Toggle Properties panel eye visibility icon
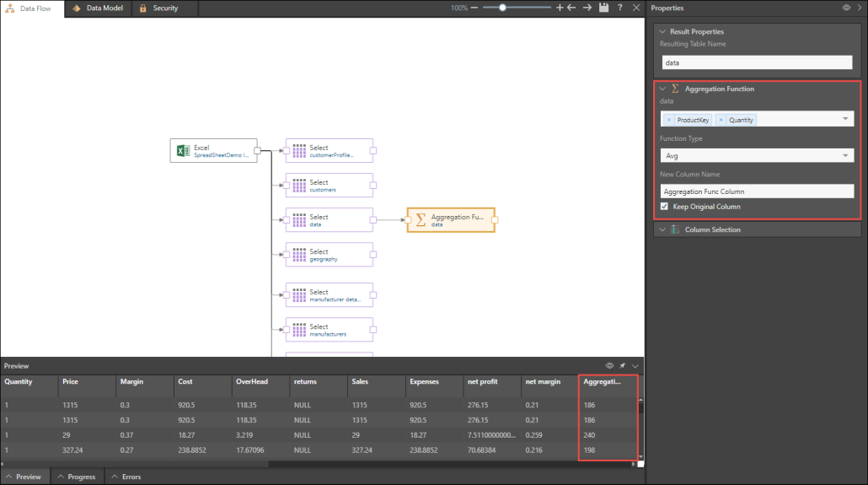This screenshot has height=485, width=868. [846, 8]
